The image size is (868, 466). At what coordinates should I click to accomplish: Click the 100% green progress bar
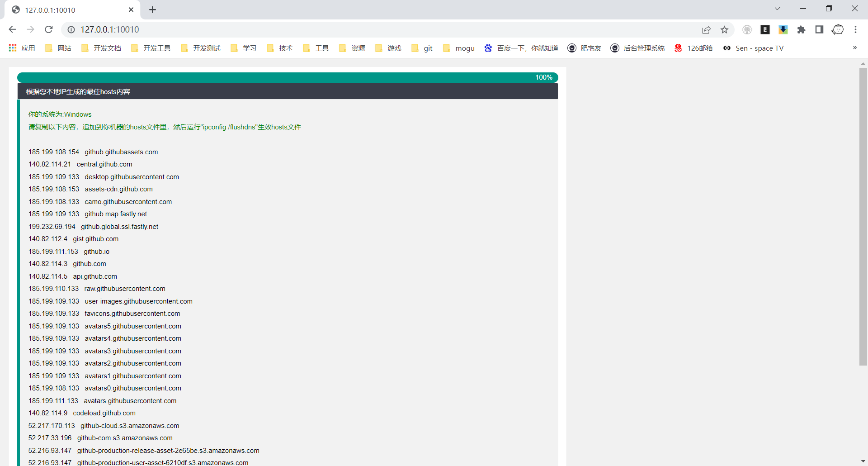288,77
